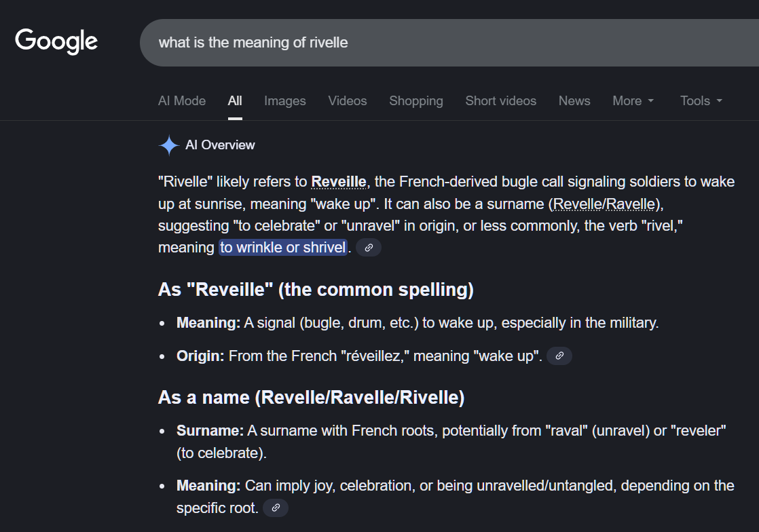Select the All results tab
Viewport: 759px width, 532px height.
tap(235, 100)
